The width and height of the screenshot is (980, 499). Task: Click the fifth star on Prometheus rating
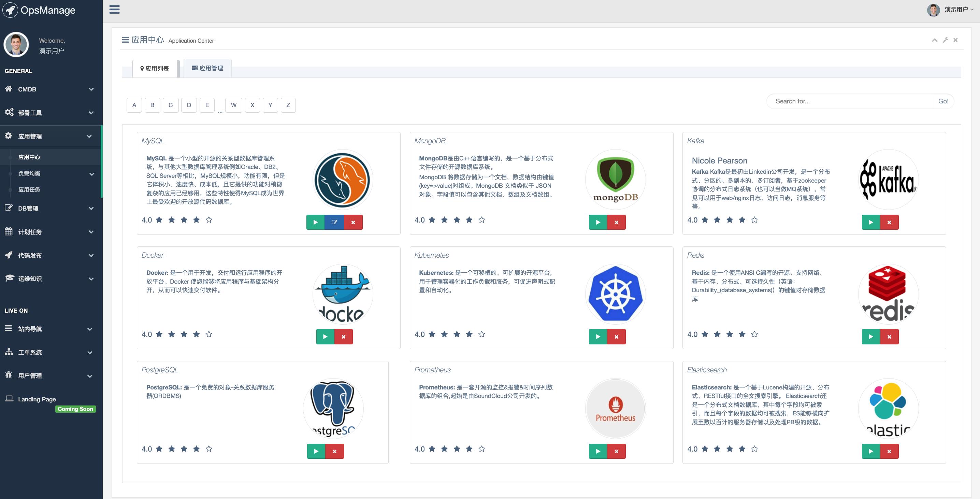click(481, 449)
